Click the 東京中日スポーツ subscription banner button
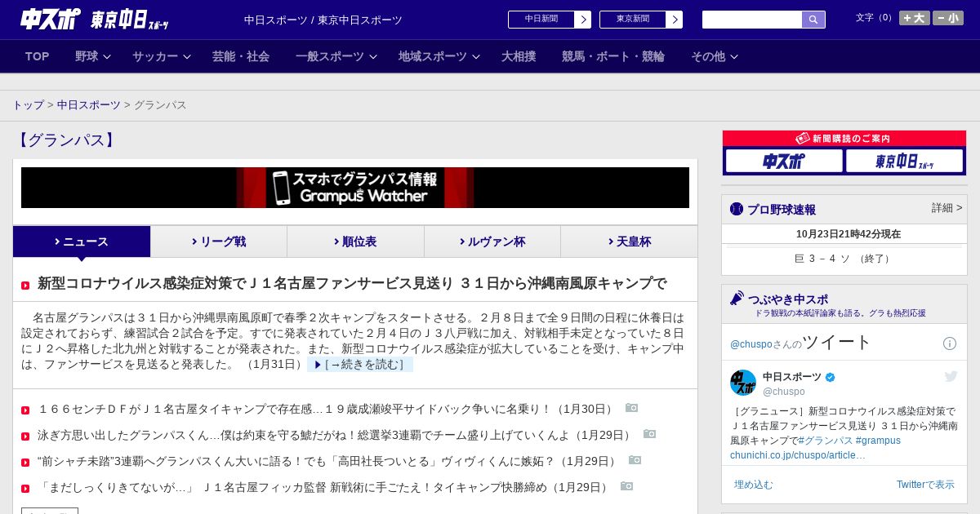The height and width of the screenshot is (514, 980). (x=904, y=162)
